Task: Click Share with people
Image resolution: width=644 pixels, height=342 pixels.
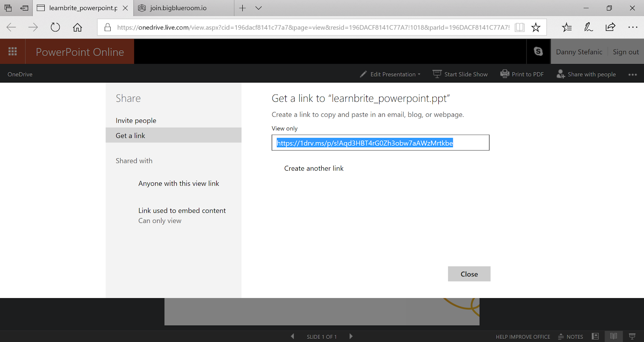Action: click(x=586, y=74)
